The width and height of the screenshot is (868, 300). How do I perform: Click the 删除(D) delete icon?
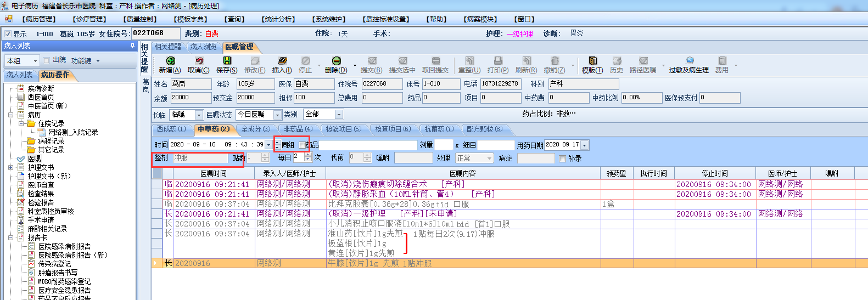pos(337,61)
